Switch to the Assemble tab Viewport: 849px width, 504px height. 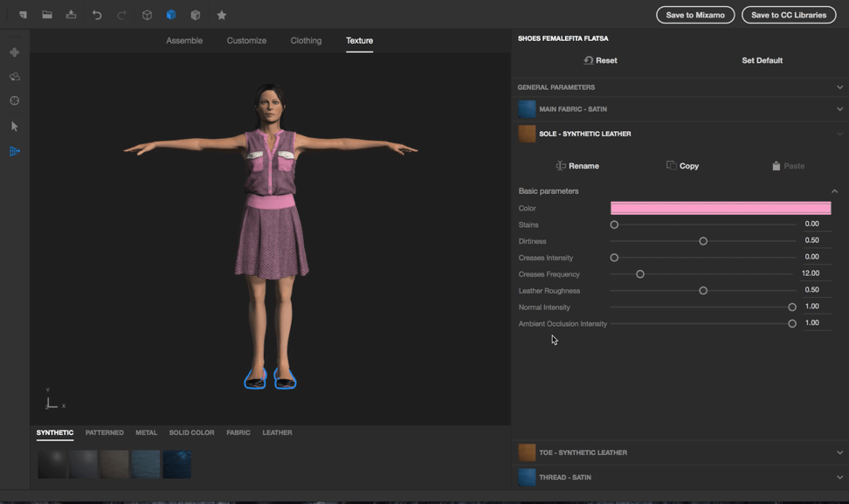click(184, 40)
